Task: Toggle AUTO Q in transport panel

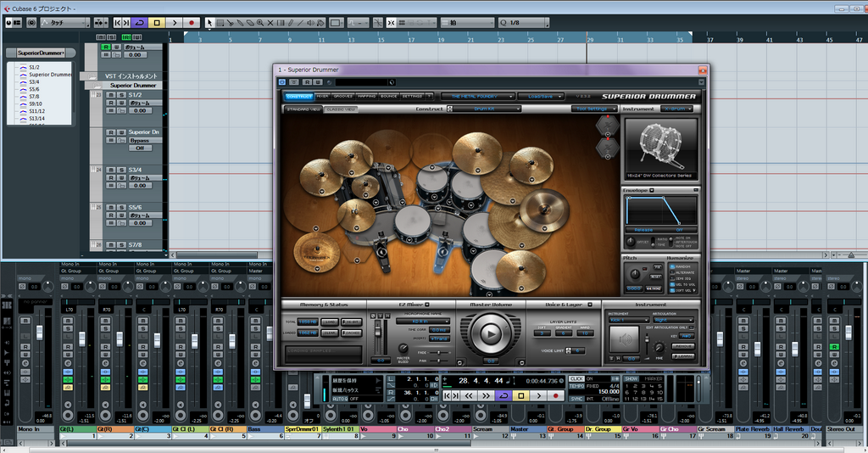Action: point(341,399)
